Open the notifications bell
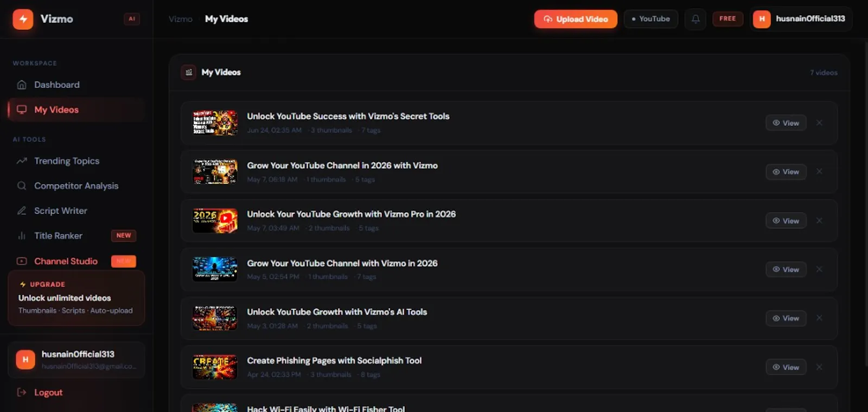Image resolution: width=868 pixels, height=412 pixels. pyautogui.click(x=695, y=19)
